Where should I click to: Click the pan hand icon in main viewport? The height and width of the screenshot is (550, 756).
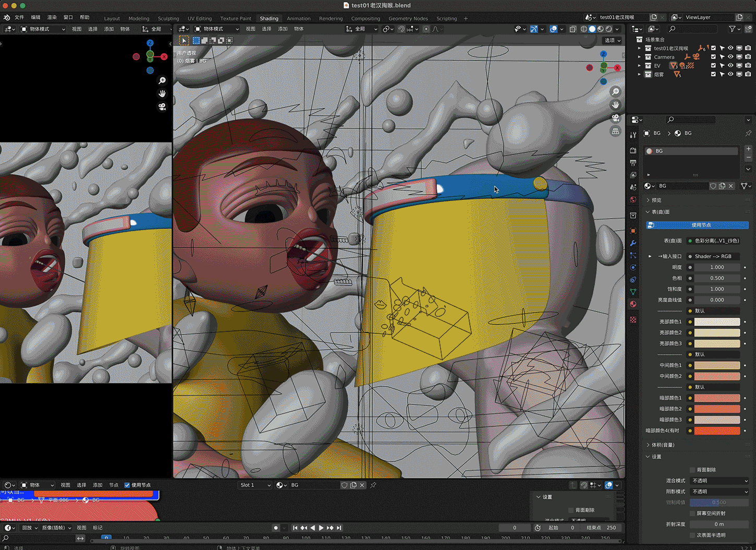coord(616,104)
